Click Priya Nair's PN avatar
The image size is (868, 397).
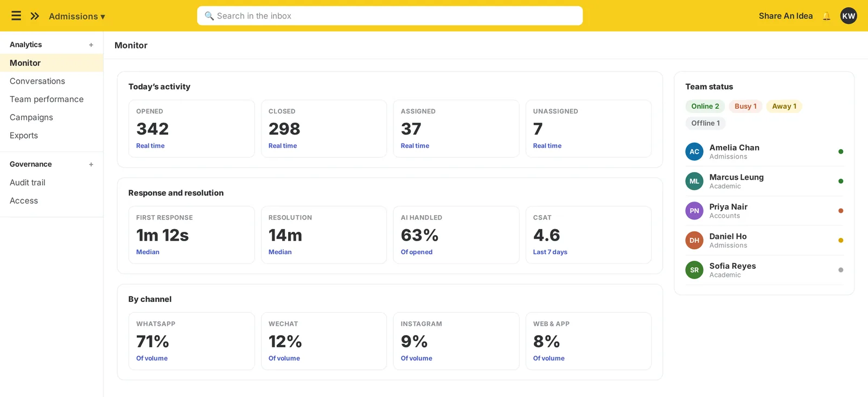tap(694, 211)
